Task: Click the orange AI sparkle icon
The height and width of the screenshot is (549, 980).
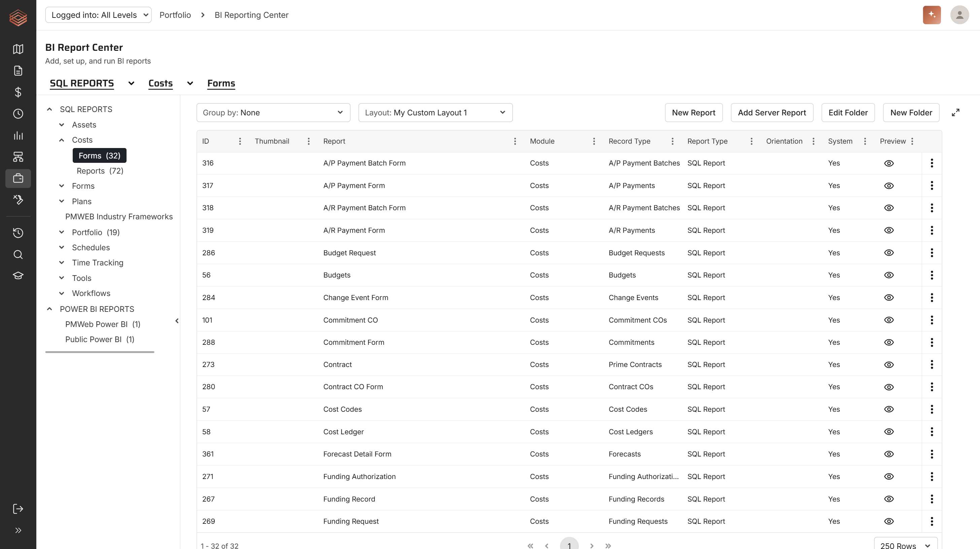Action: pos(932,15)
